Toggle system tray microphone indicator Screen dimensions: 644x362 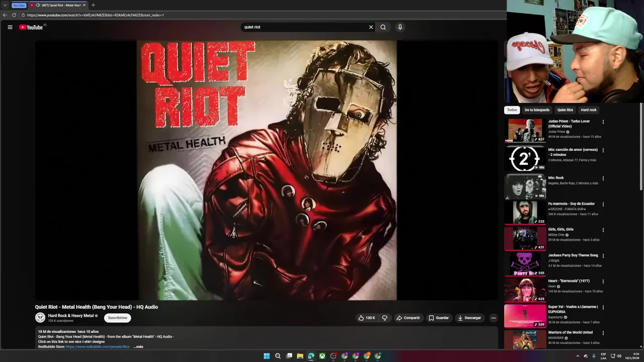[594, 356]
